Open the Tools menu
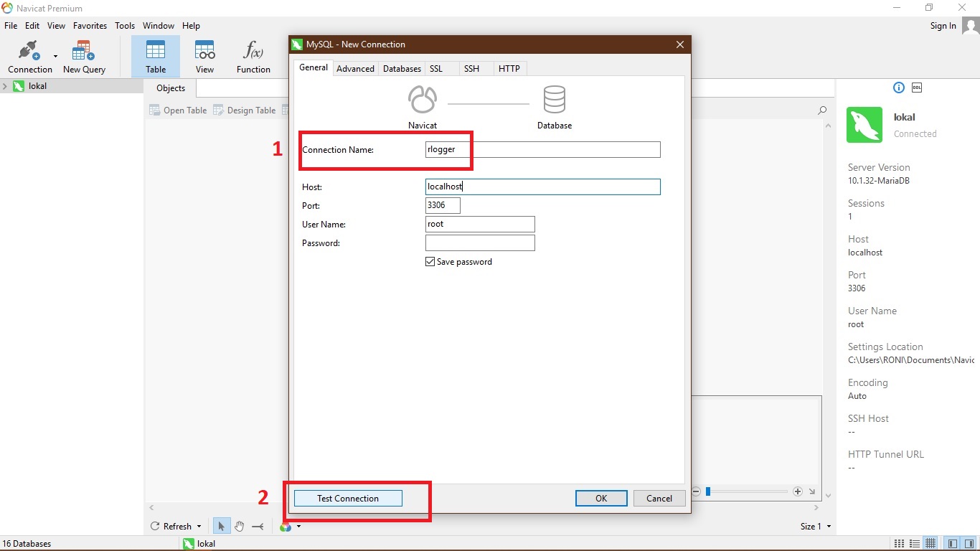The width and height of the screenshot is (980, 551). click(125, 25)
